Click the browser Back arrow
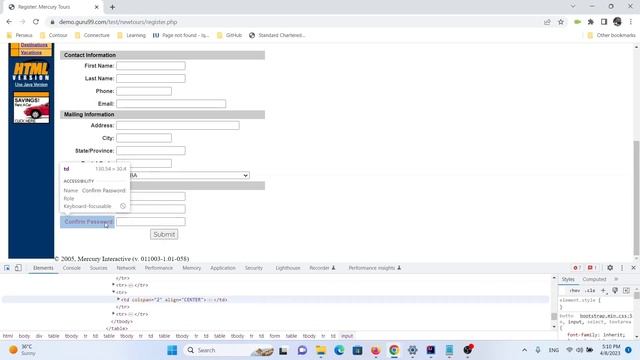Image resolution: width=640 pixels, height=360 pixels. (9, 22)
